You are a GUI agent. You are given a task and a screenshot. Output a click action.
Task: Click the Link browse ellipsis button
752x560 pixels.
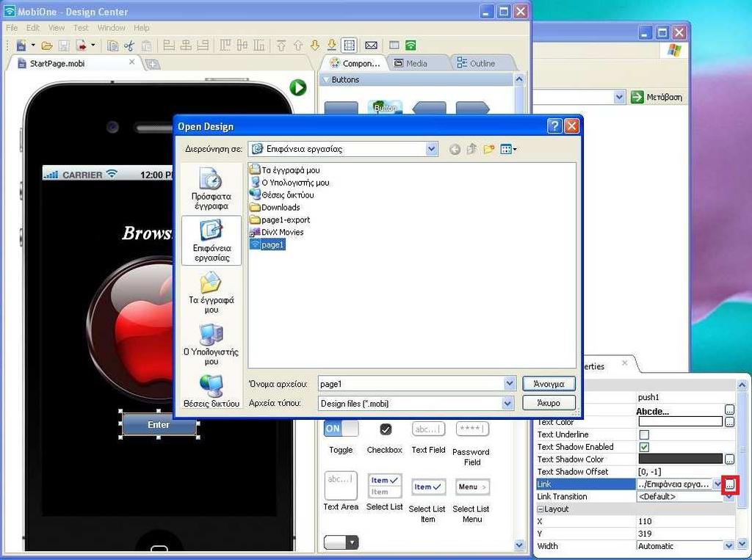(729, 485)
